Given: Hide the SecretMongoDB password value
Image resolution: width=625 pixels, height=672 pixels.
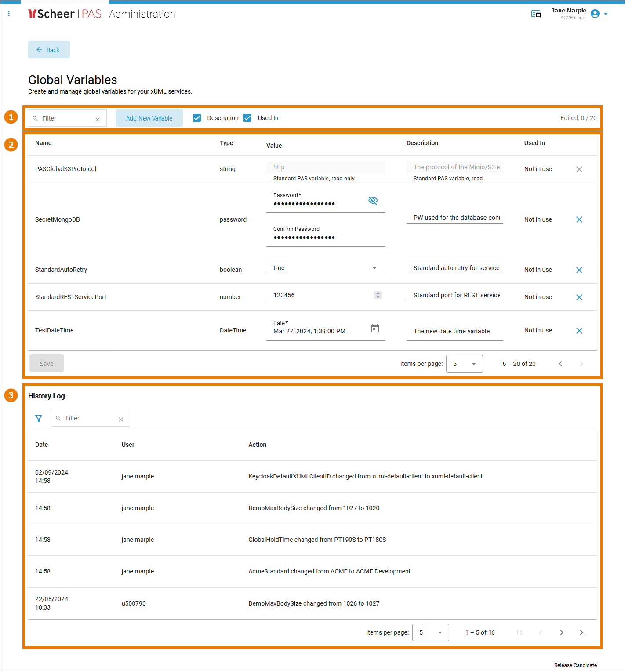Looking at the screenshot, I should tap(373, 201).
